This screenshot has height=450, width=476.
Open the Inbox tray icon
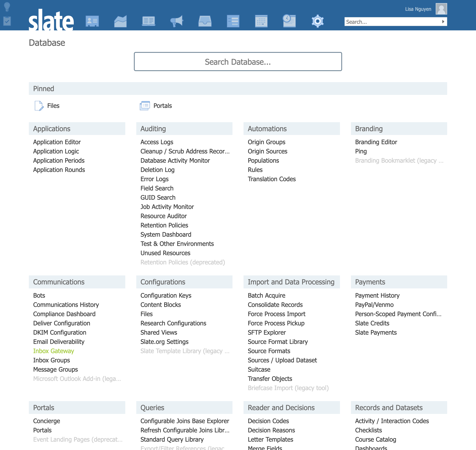[x=205, y=21]
